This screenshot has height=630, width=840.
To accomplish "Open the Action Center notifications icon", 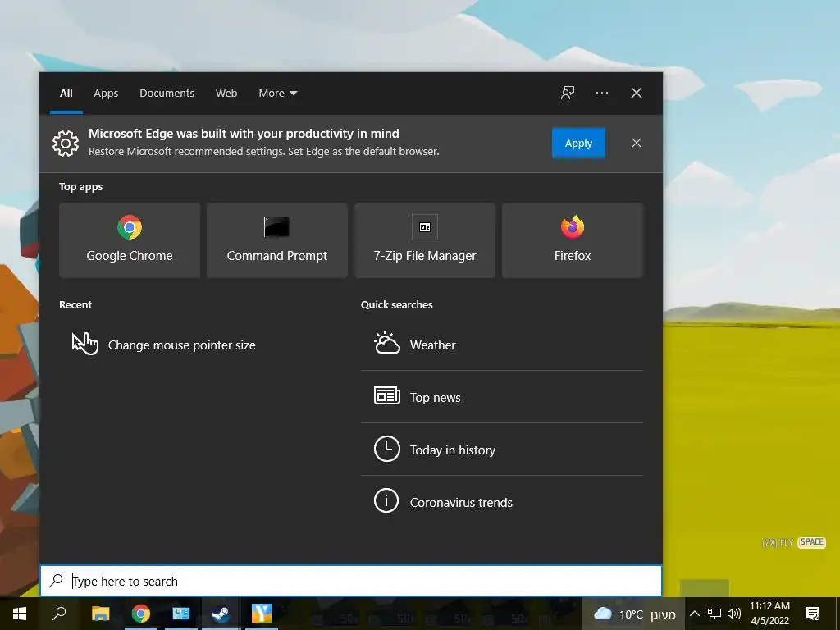I will (813, 614).
